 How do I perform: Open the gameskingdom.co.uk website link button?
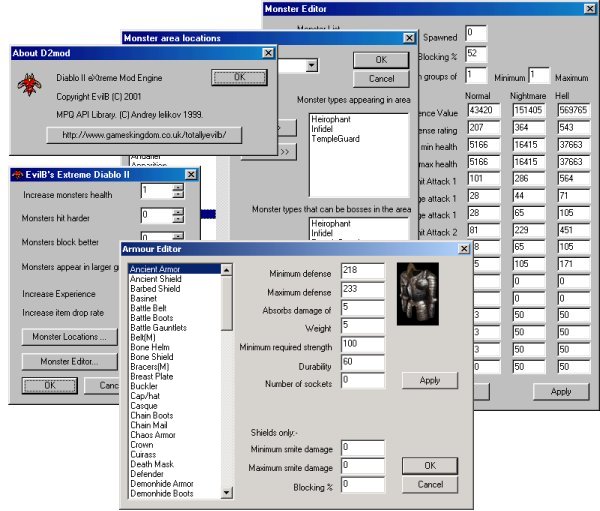coord(144,135)
